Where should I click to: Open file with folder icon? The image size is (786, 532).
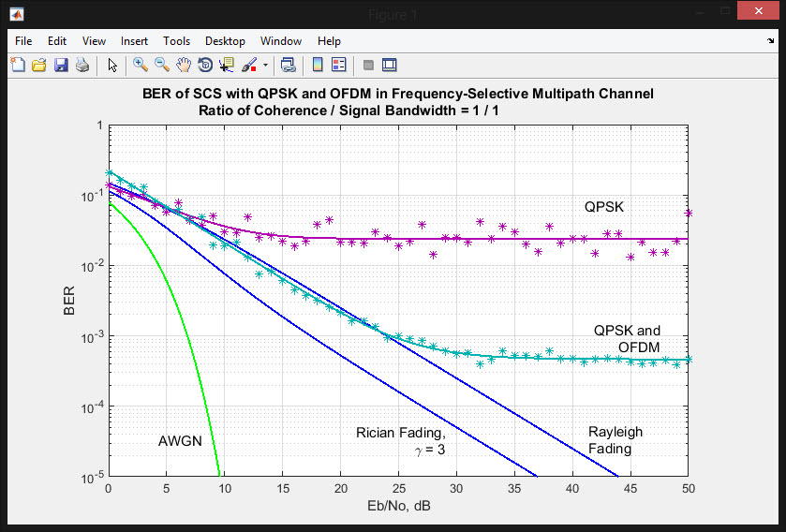point(39,65)
